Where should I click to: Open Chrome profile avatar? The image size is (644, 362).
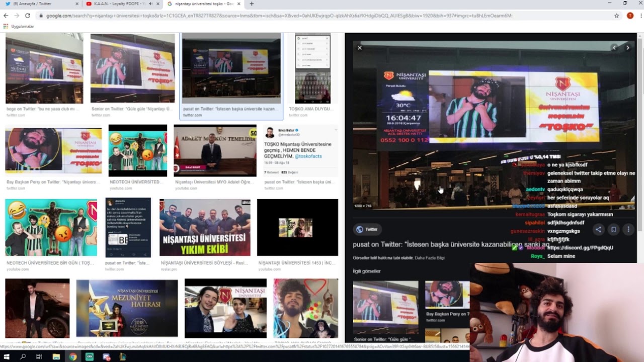(630, 16)
